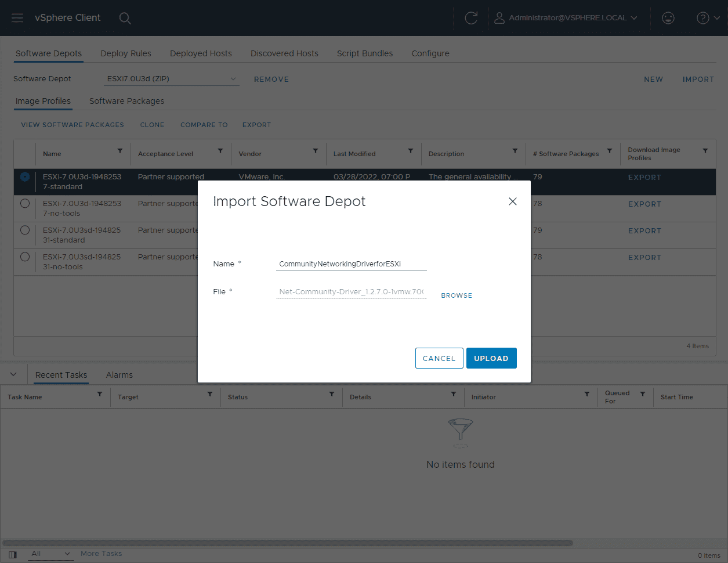
Task: Switch to Discovered Hosts tab
Action: click(284, 53)
